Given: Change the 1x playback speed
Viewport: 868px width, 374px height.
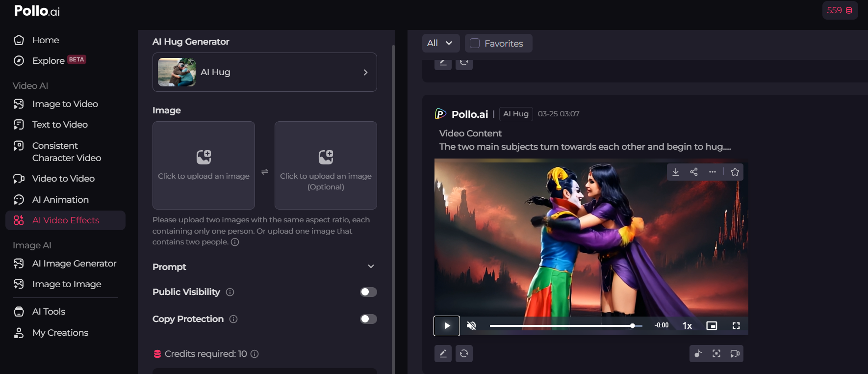Looking at the screenshot, I should tap(687, 325).
